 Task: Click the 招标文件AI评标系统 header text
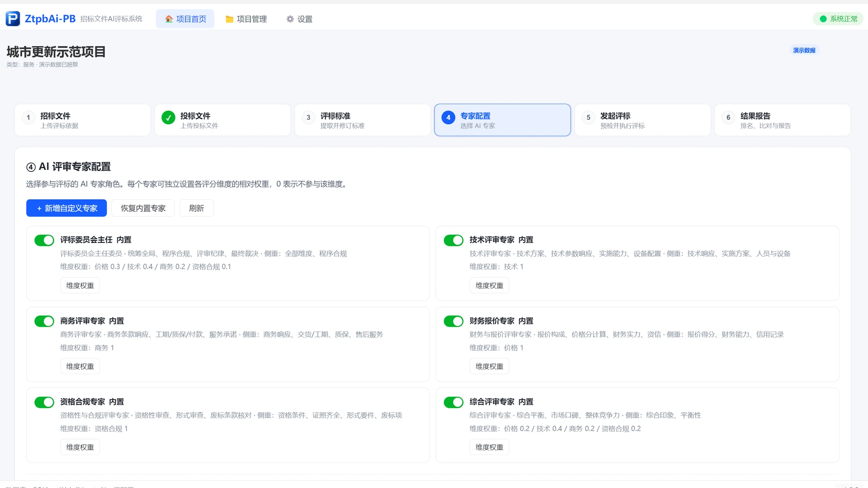point(111,19)
